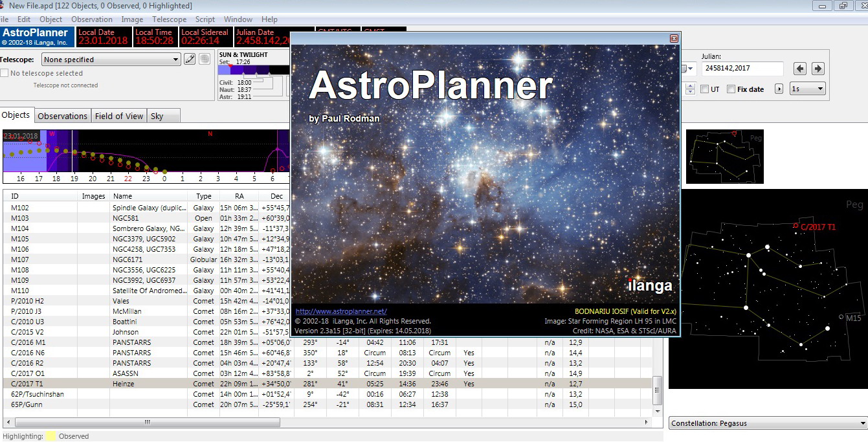Select the C/2017 O1 ASASSN row
Image resolution: width=868 pixels, height=442 pixels.
point(328,373)
